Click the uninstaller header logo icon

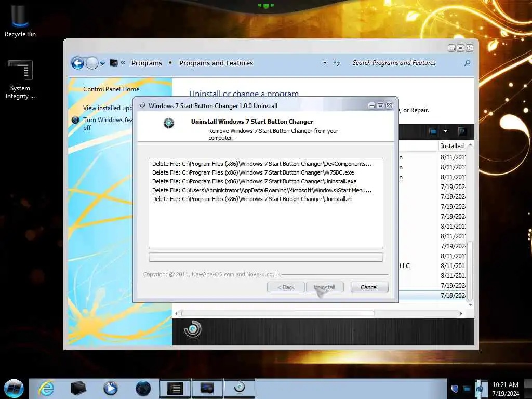pyautogui.click(x=169, y=123)
